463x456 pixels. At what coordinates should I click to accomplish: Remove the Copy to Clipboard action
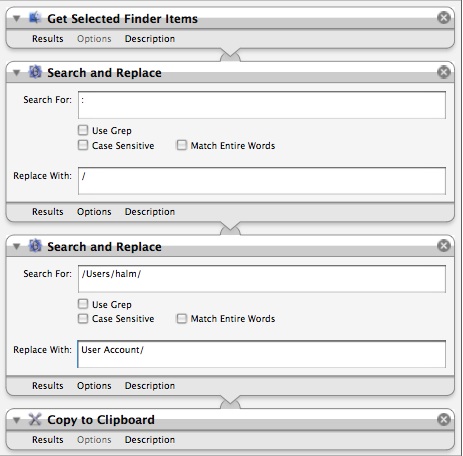[x=444, y=419]
